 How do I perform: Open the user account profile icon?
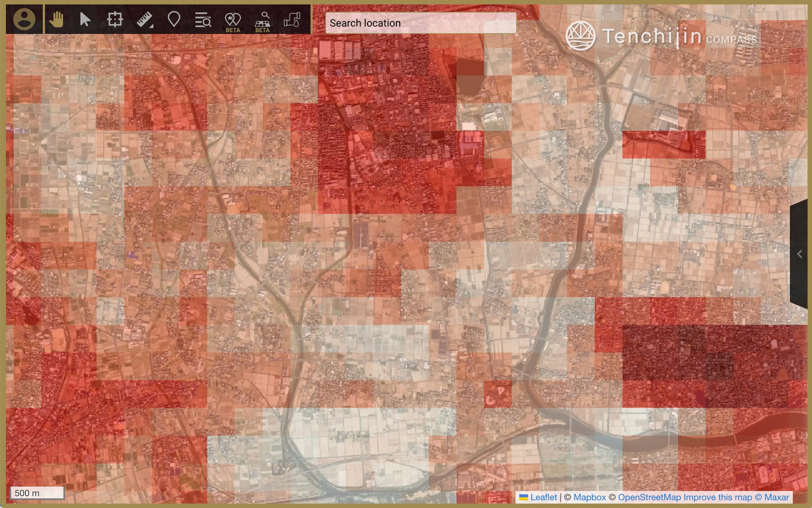[24, 19]
